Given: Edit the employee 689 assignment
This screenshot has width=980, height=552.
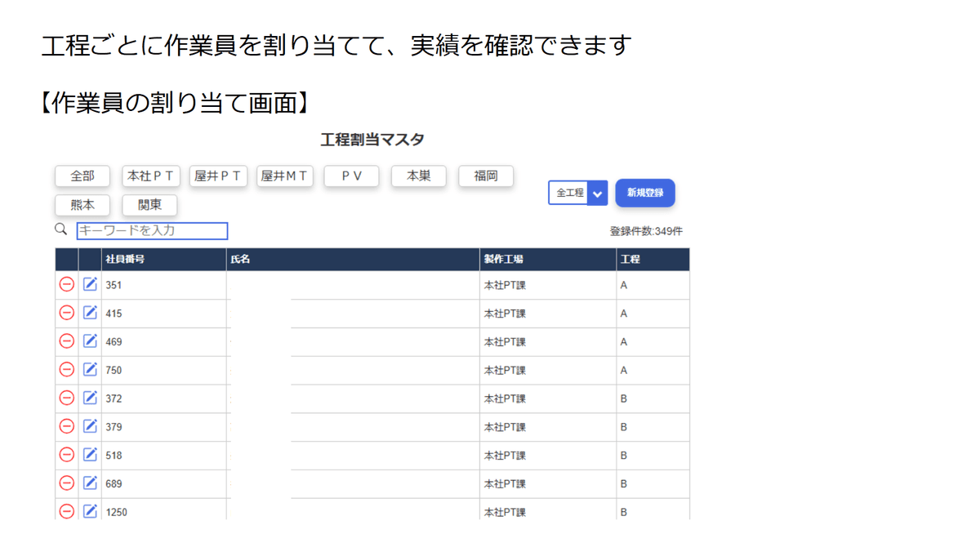Looking at the screenshot, I should coord(91,483).
